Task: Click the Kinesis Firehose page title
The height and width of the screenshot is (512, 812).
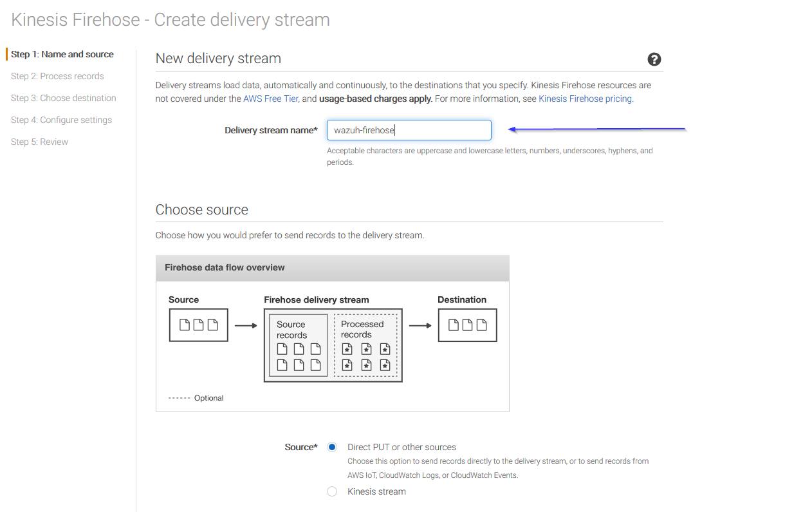Action: click(x=171, y=19)
